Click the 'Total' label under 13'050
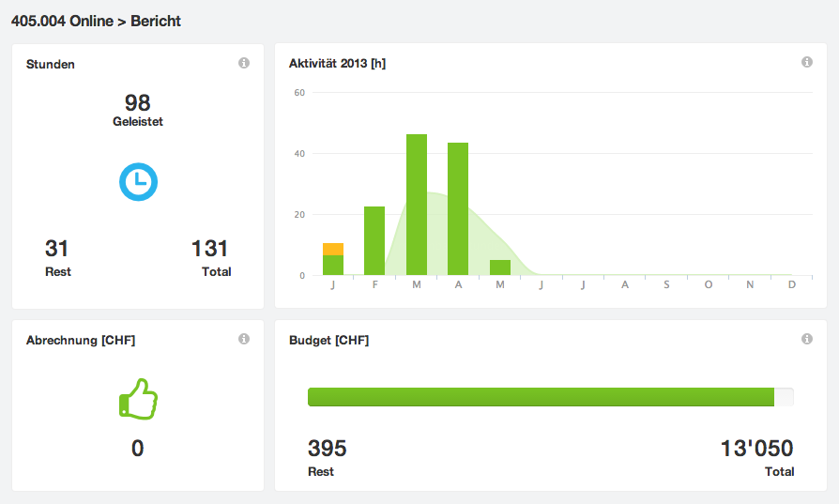Viewport: 839px width, 504px height. [x=779, y=471]
